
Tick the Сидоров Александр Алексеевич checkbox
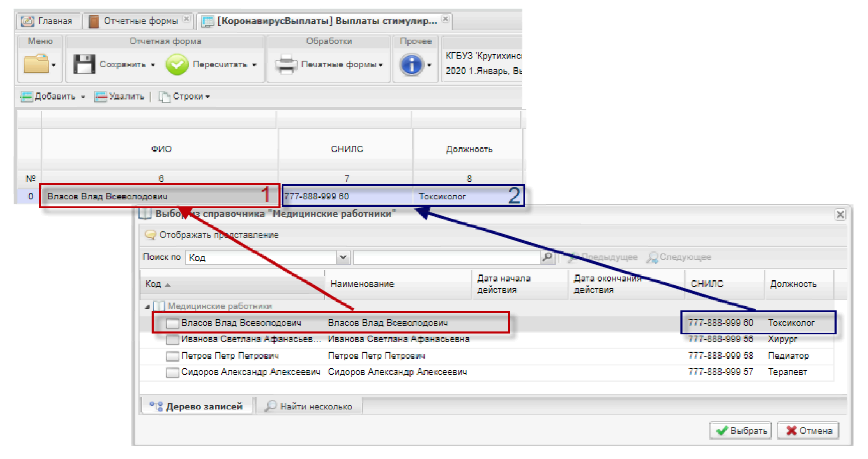[x=172, y=372]
